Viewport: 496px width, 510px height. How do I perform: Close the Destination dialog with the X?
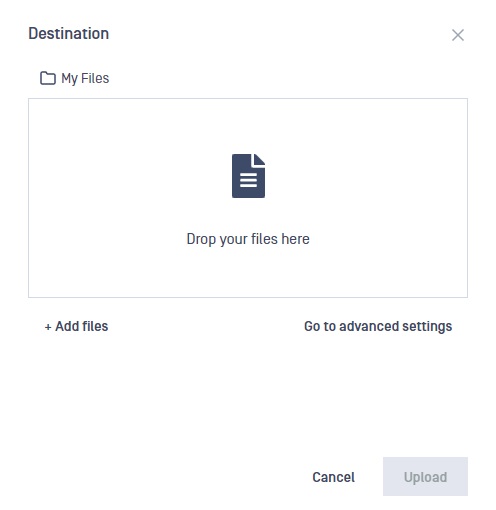[458, 35]
